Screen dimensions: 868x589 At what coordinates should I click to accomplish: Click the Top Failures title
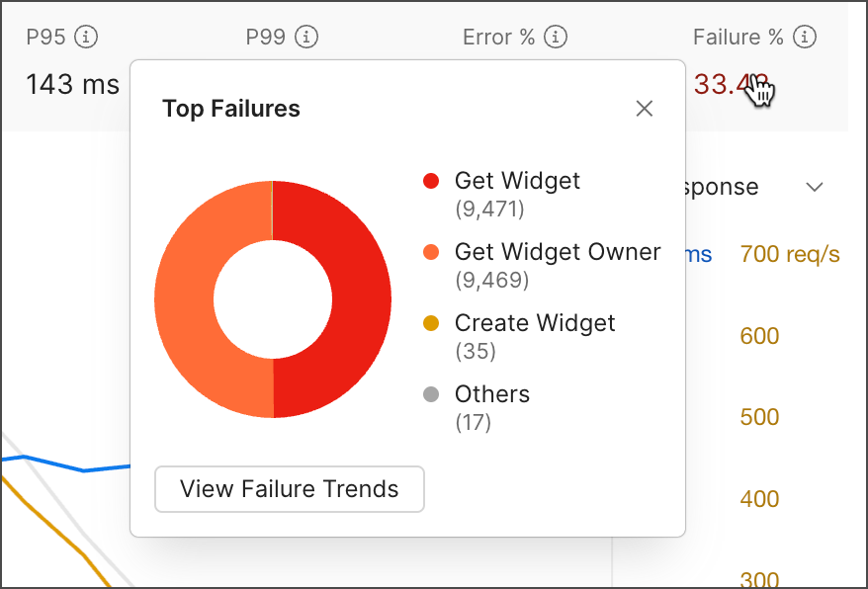click(230, 109)
